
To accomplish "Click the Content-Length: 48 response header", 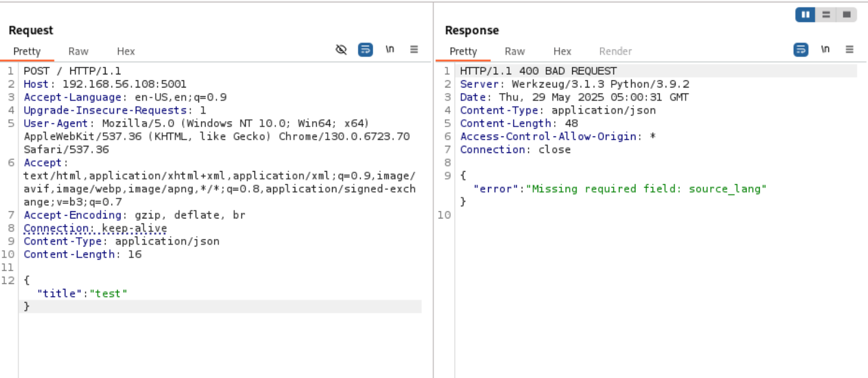I will coord(519,123).
